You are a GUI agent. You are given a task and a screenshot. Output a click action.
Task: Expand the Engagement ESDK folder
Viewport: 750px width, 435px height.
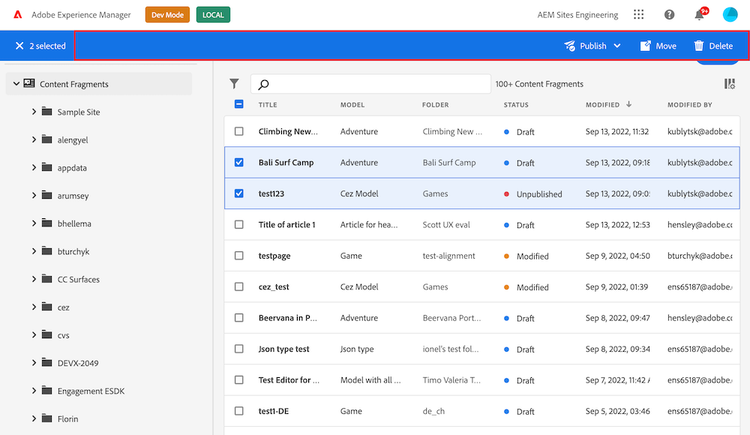pos(34,391)
